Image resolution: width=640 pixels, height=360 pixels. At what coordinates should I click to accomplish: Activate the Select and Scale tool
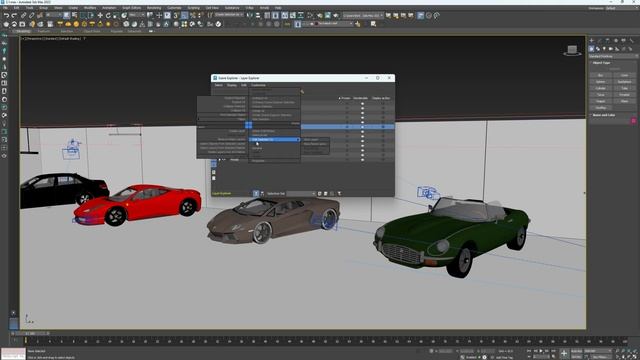[x=116, y=16]
